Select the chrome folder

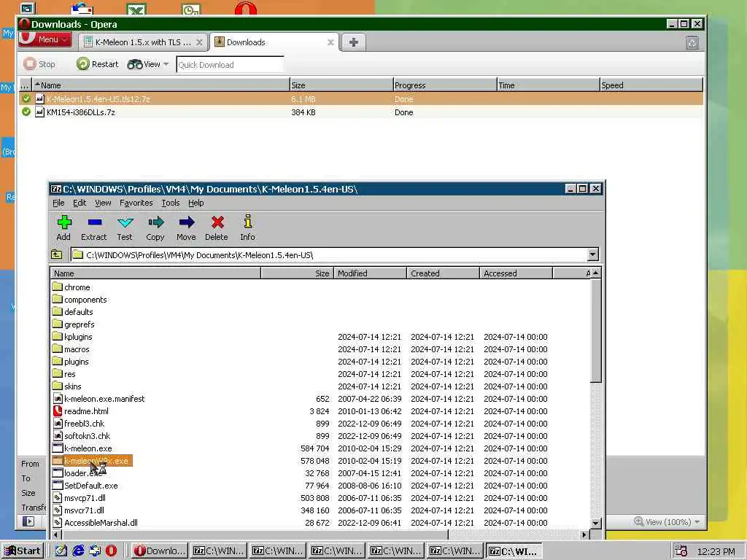pyautogui.click(x=71, y=287)
